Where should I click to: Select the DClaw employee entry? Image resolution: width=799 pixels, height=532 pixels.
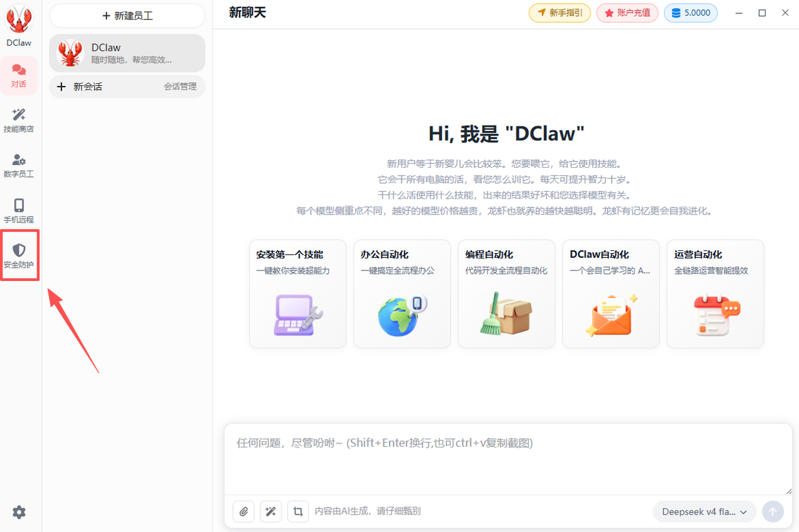pos(127,53)
